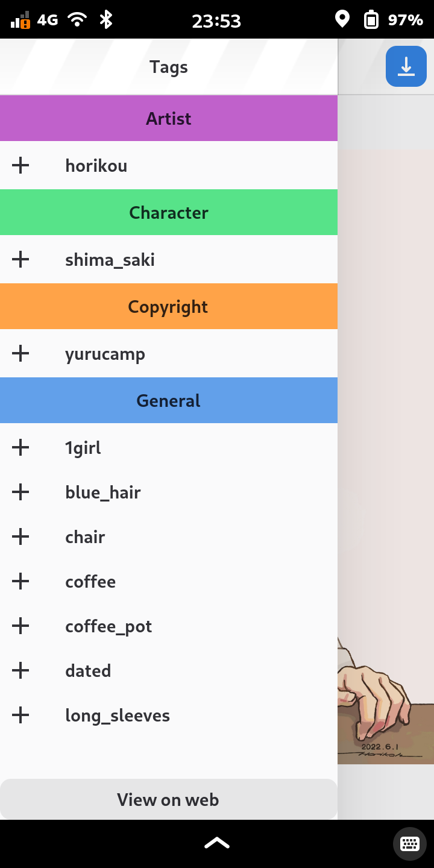Add the coffee tag using the plus icon
The image size is (434, 868).
pyautogui.click(x=20, y=581)
